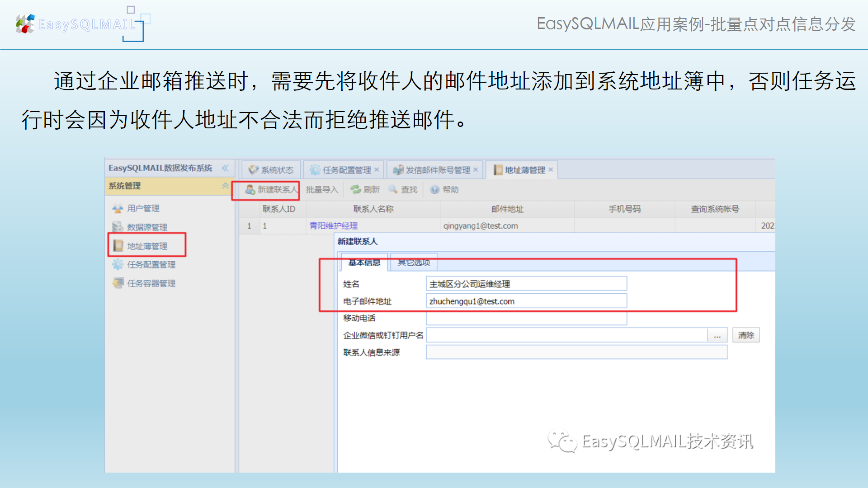This screenshot has height=488, width=868.
Task: Close the 发信邮件账号管理 tab
Action: pyautogui.click(x=476, y=170)
